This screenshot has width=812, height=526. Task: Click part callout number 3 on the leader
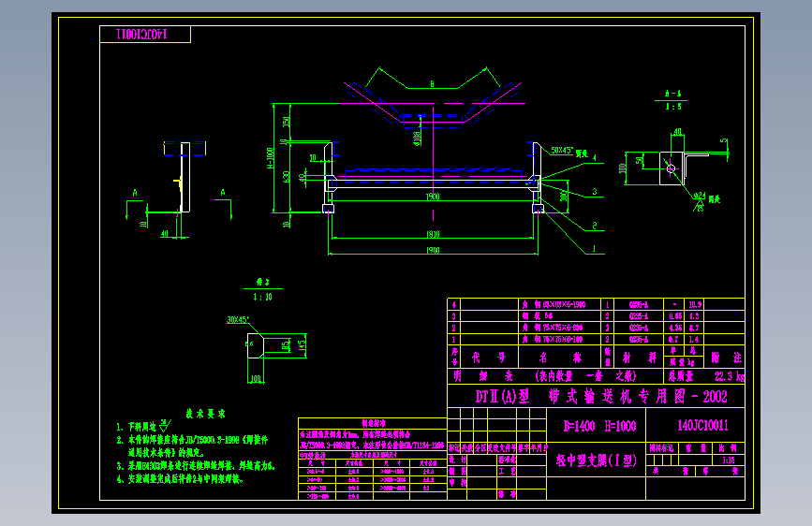[595, 192]
